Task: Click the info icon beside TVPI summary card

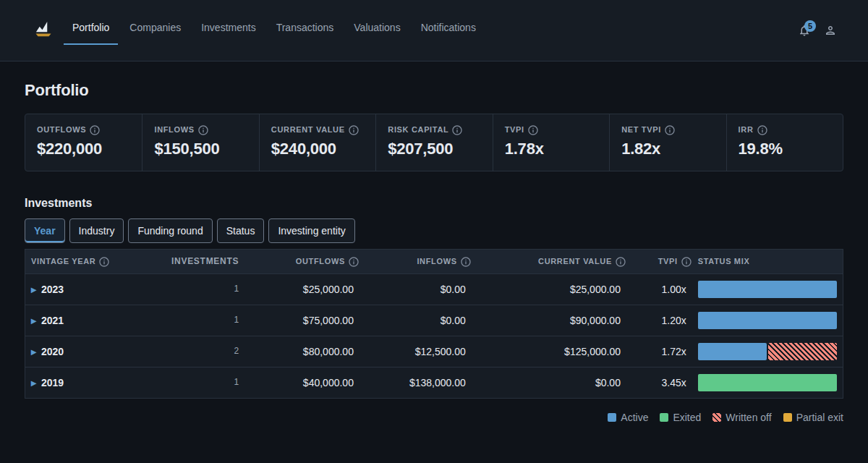Action: pyautogui.click(x=533, y=130)
